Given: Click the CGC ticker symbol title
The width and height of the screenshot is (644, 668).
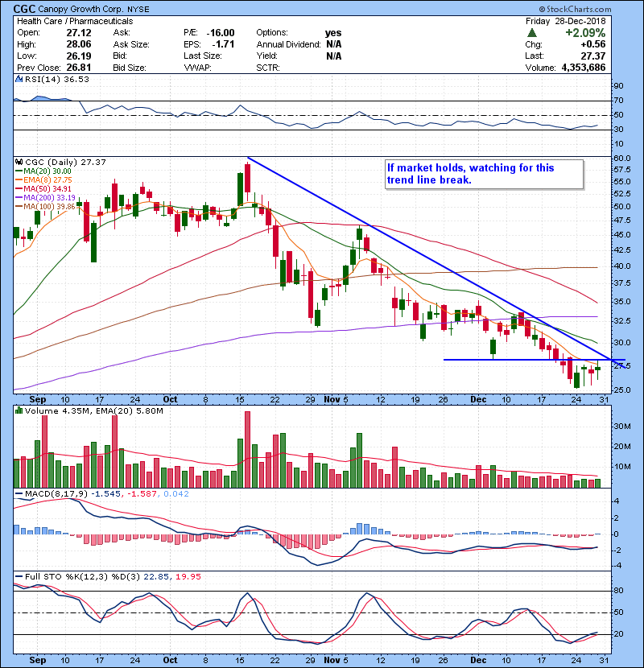Looking at the screenshot, I should coord(24,9).
